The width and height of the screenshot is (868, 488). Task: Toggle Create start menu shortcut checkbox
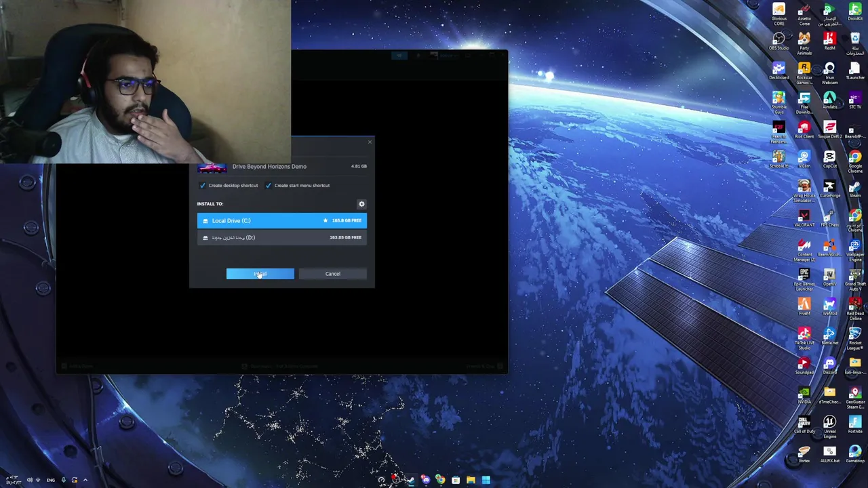click(268, 185)
